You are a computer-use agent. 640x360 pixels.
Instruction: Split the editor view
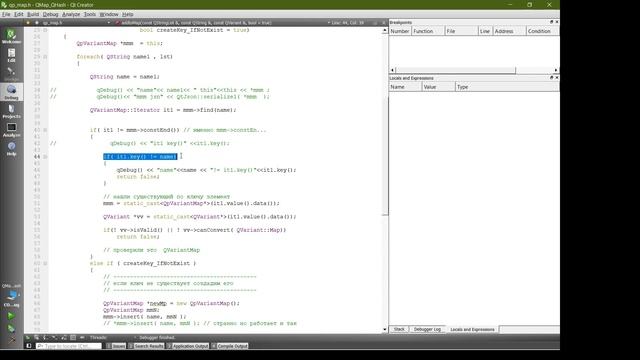pyautogui.click(x=375, y=23)
